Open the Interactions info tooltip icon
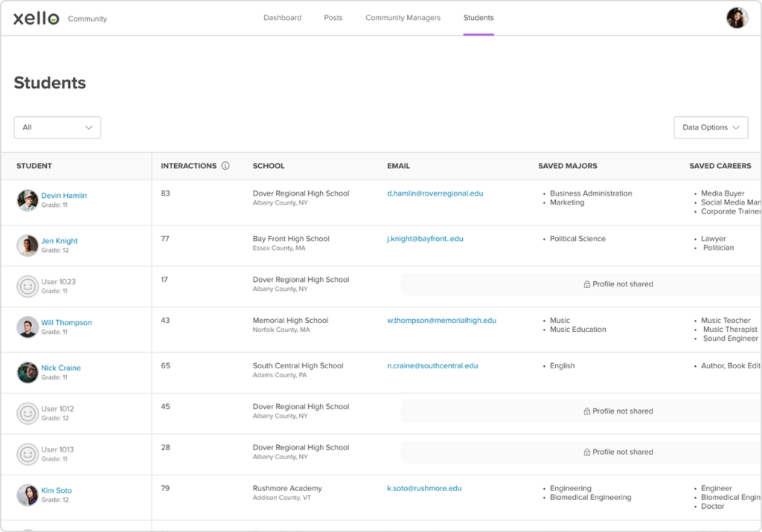The height and width of the screenshot is (532, 762). [x=226, y=166]
